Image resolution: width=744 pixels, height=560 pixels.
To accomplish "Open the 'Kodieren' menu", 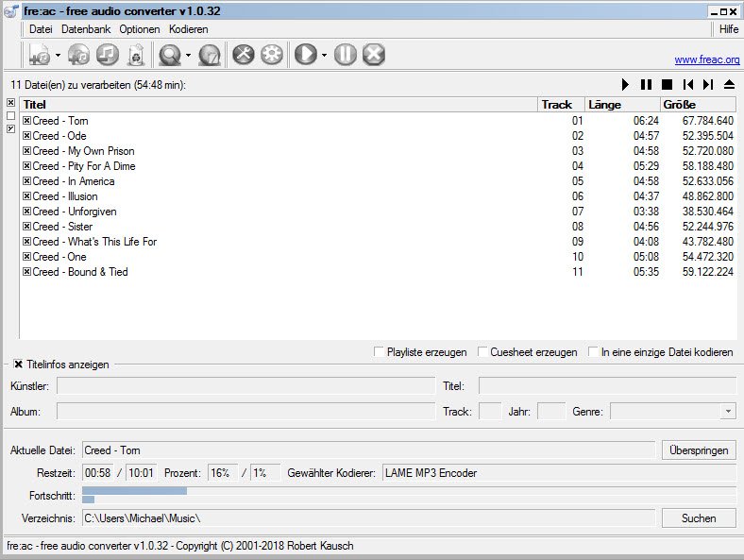I will pyautogui.click(x=188, y=29).
